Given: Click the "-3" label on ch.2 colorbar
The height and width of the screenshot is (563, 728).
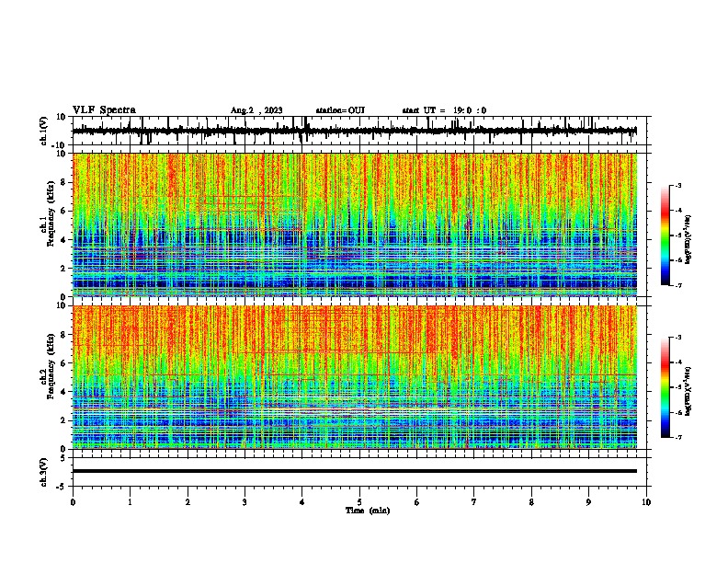Looking at the screenshot, I should click(677, 338).
